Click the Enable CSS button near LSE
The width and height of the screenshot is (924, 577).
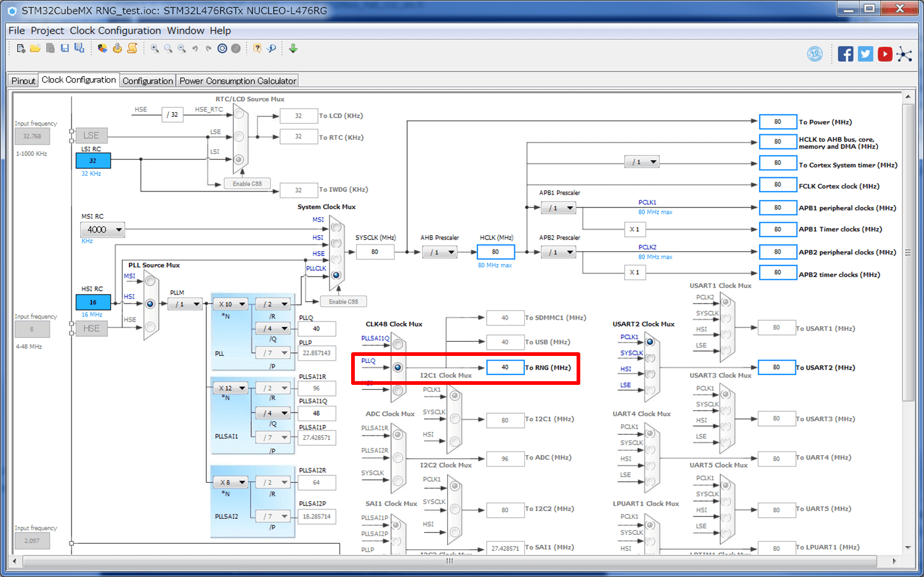coord(247,184)
